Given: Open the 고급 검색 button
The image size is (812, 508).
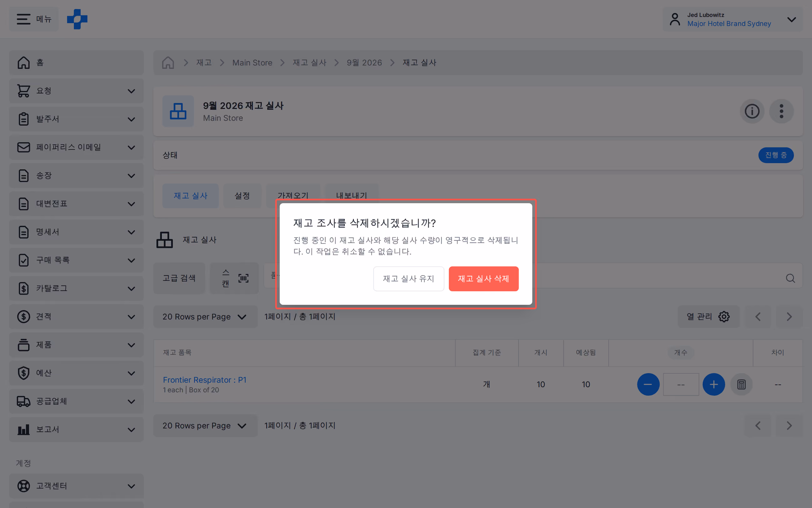Looking at the screenshot, I should pos(179,278).
